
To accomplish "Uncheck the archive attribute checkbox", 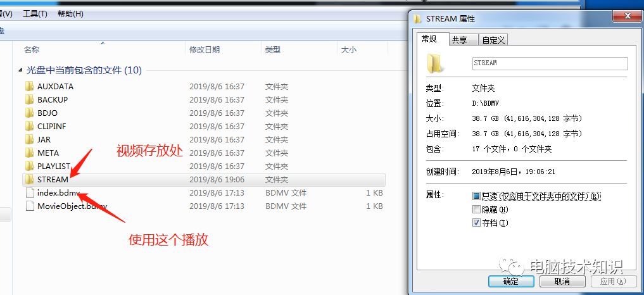I will click(x=477, y=223).
